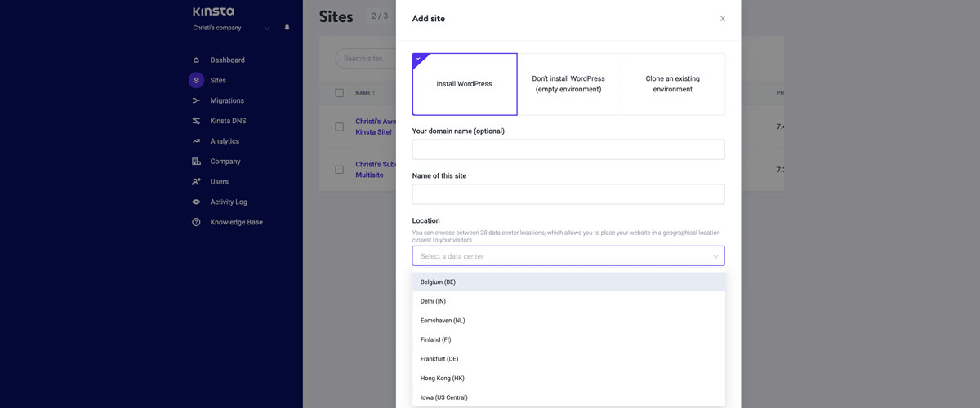
Task: Sort sites by the NAME column
Action: 365,93
